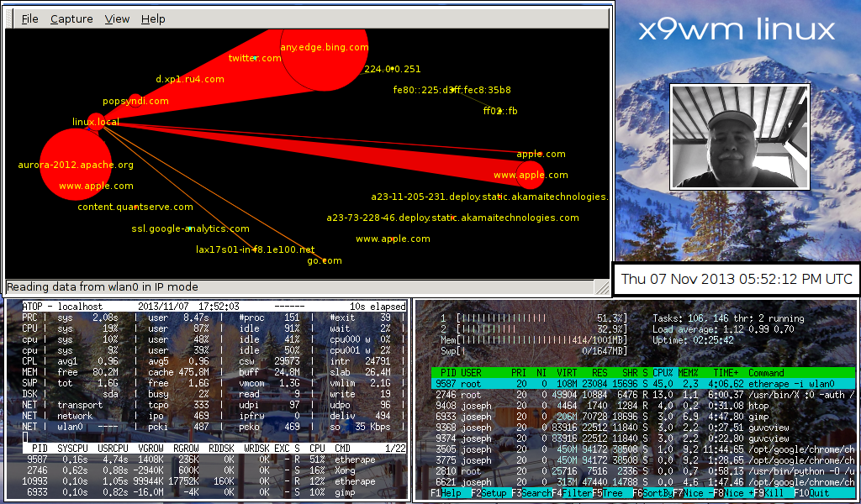The height and width of the screenshot is (504, 861).
Task: Open the Capture menu in EtherApe
Action: 71,19
